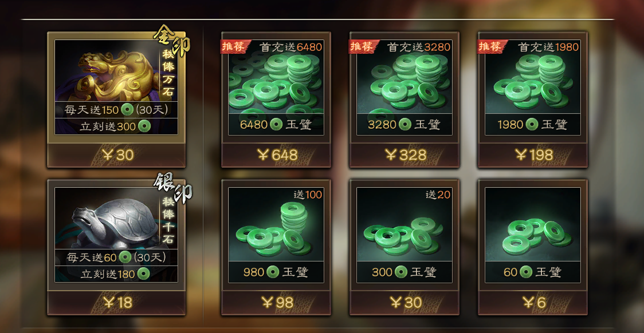The width and height of the screenshot is (644, 333).
Task: Tap the ¥328 price button
Action: (404, 156)
